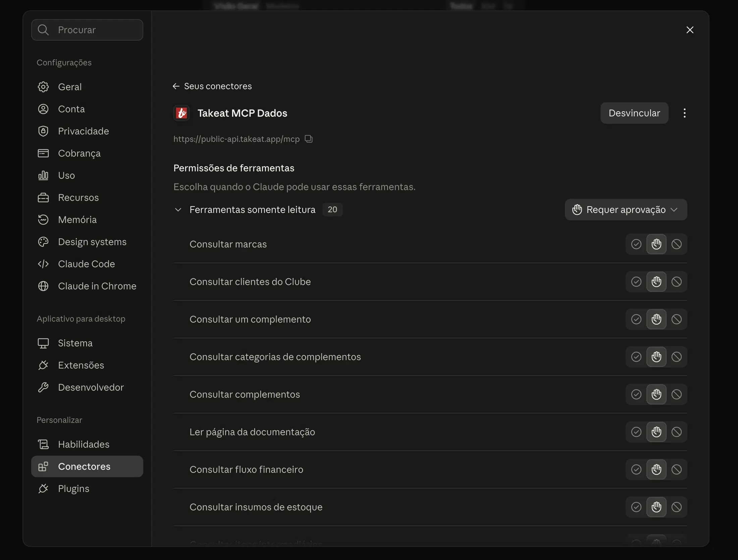
Task: Focus the Procurar search field
Action: tap(87, 30)
